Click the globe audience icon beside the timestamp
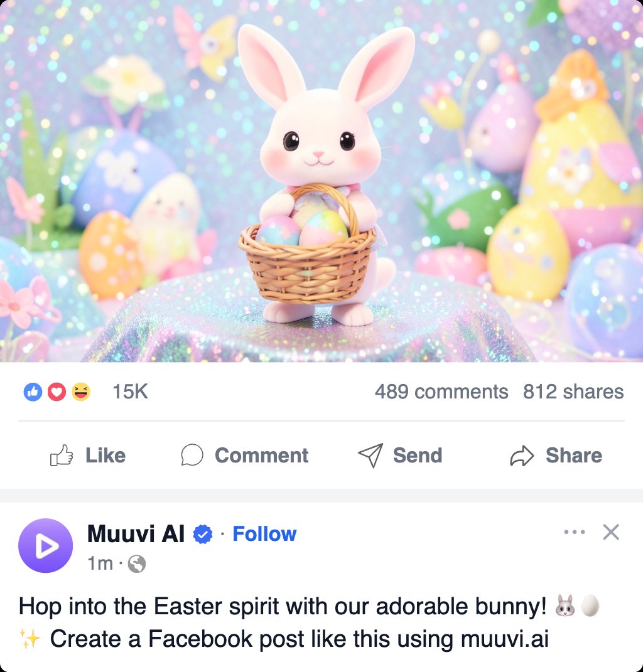643x672 pixels. [x=137, y=564]
